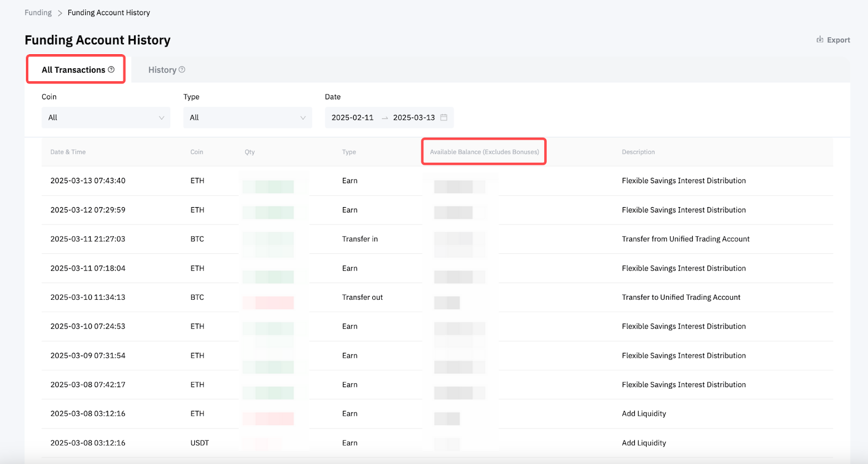The image size is (868, 464).
Task: Click the end date 2025-03-13 field
Action: click(x=414, y=118)
